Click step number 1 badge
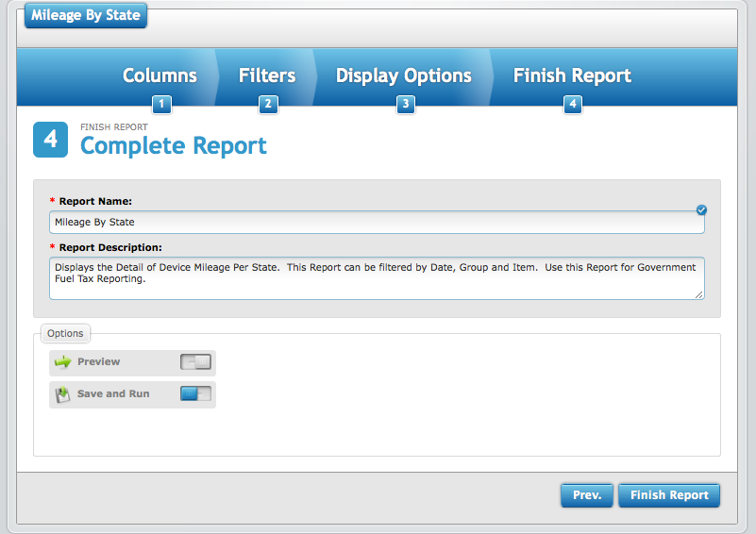This screenshot has width=756, height=534. [161, 104]
